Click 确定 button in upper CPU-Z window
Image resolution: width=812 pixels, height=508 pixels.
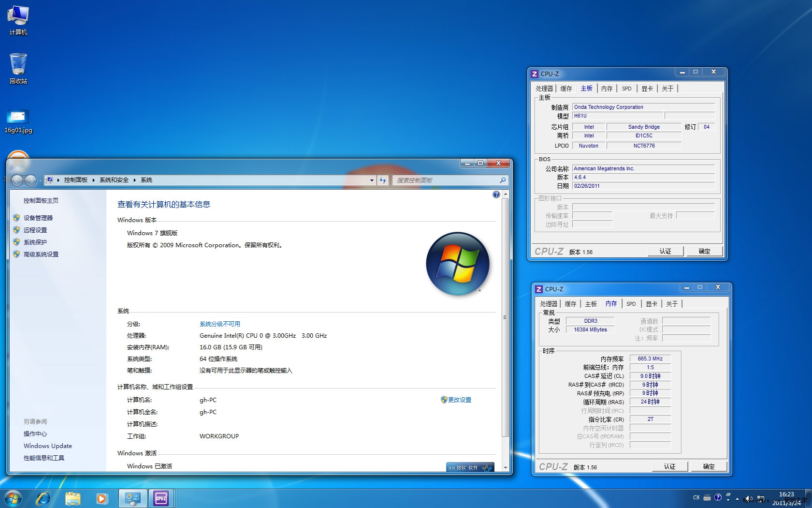coord(704,251)
